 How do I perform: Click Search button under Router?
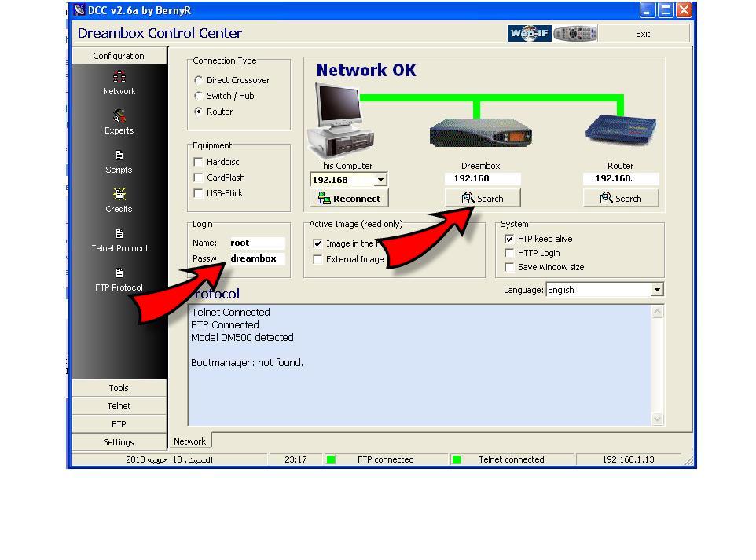click(621, 199)
